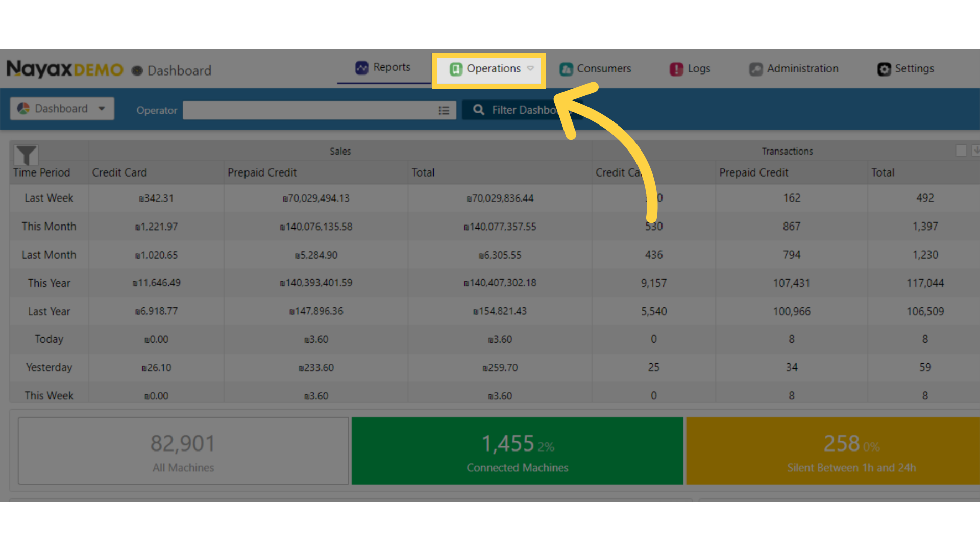The width and height of the screenshot is (980, 551).
Task: Click the Nayax DEMO logo
Action: 65,69
